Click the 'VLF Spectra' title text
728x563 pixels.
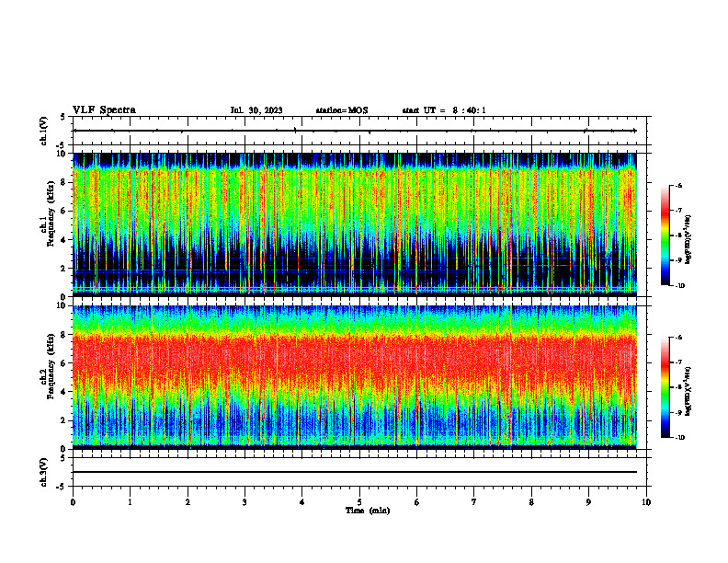(104, 110)
